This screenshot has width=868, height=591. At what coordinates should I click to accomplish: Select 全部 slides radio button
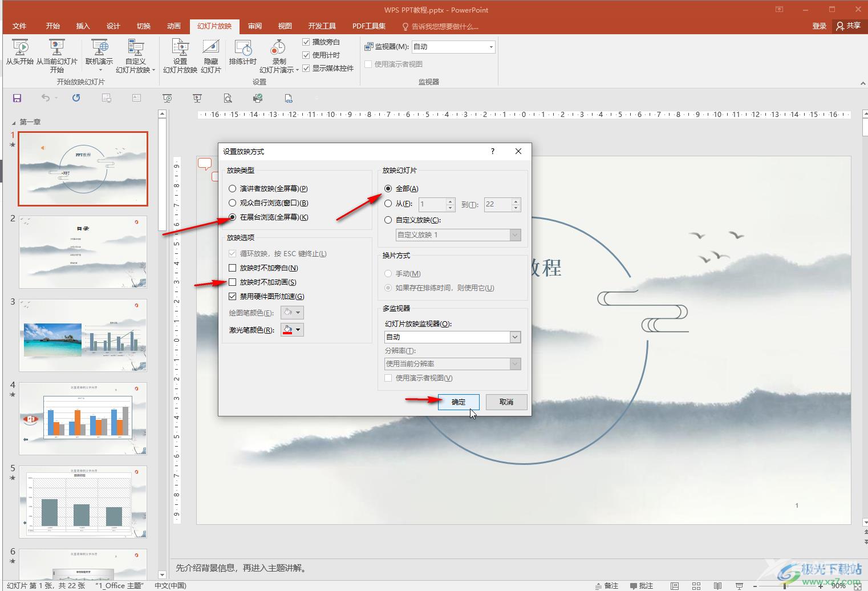pyautogui.click(x=388, y=189)
